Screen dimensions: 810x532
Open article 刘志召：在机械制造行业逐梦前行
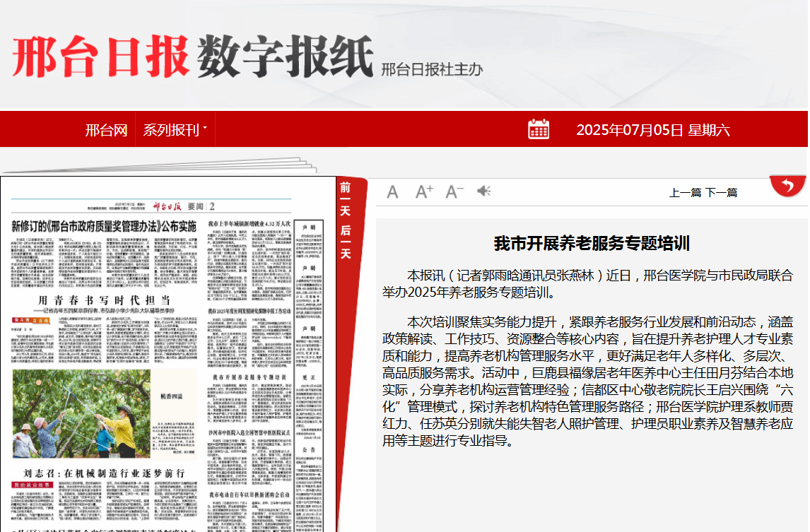click(x=105, y=472)
